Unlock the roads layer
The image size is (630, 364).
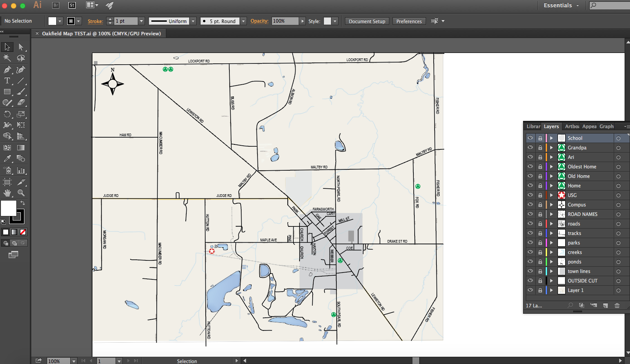click(540, 224)
